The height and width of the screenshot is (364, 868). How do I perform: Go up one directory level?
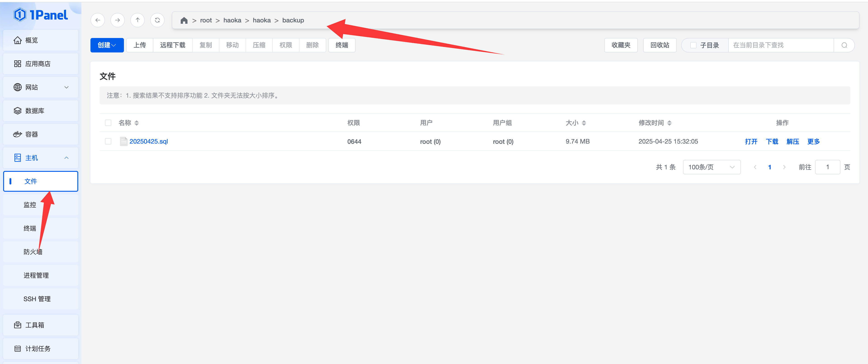coord(138,20)
